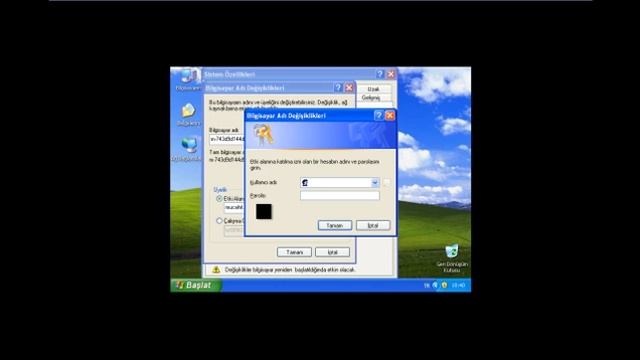The width and height of the screenshot is (640, 360).
Task: Click the Kullanıcı adı combo box field
Action: (340, 182)
